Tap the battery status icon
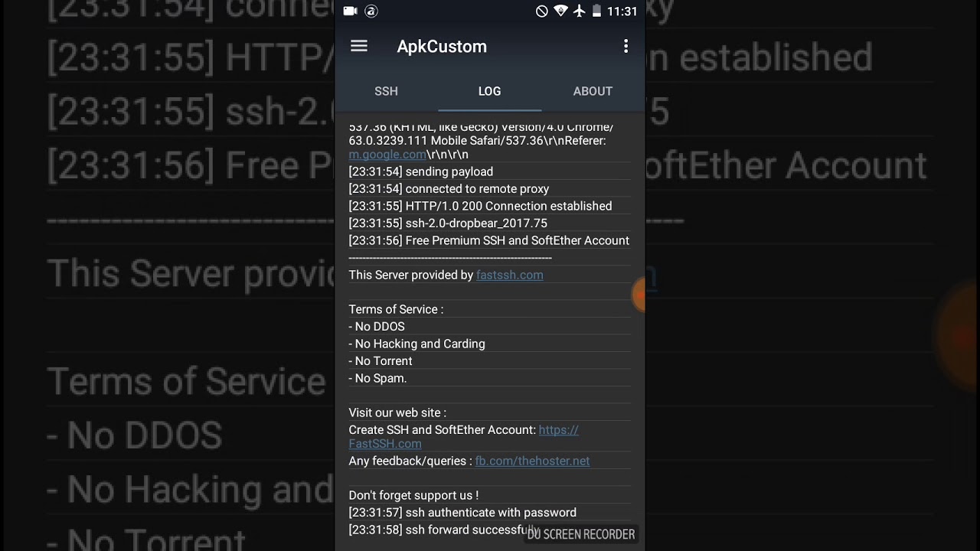980x551 pixels. click(x=596, y=11)
